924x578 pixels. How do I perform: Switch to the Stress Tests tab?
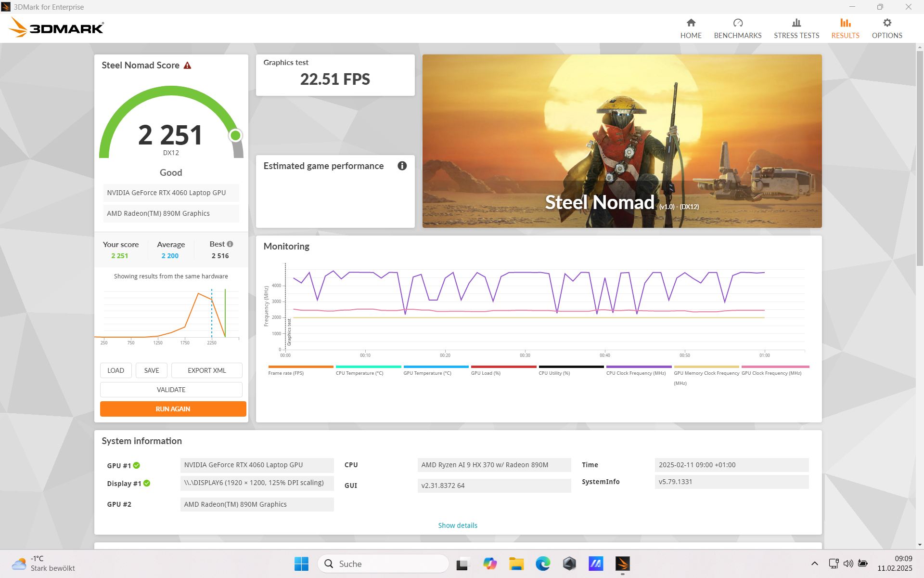(796, 28)
